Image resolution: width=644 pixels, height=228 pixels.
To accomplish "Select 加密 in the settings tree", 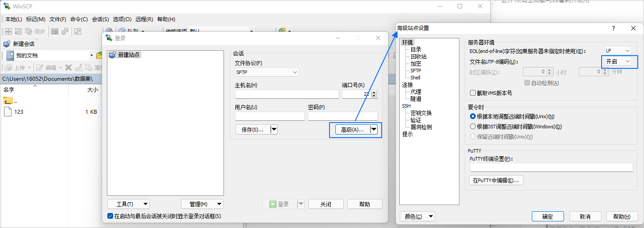I will click(416, 64).
